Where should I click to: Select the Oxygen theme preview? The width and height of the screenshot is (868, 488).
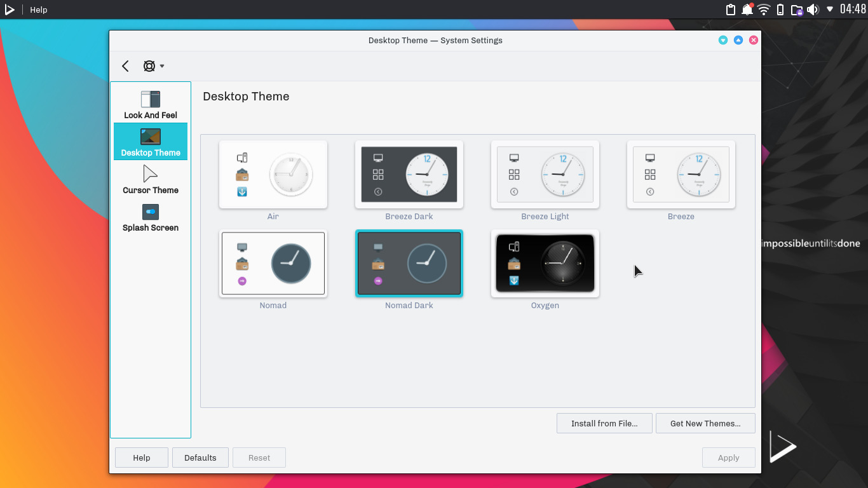click(x=545, y=263)
